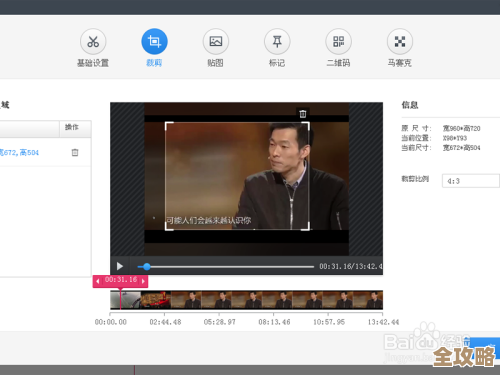The height and width of the screenshot is (375, 500).
Task: Click bottom-right corner handle of crop box
Action: click(306, 227)
